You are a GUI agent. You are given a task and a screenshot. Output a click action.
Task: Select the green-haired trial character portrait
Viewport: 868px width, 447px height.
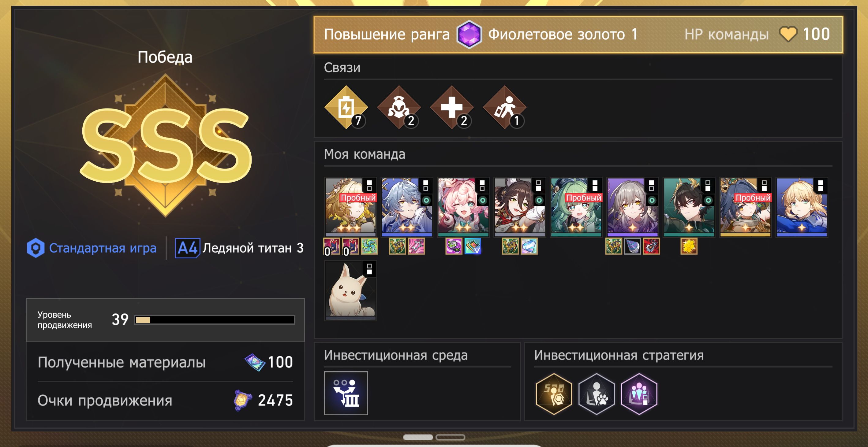point(576,207)
